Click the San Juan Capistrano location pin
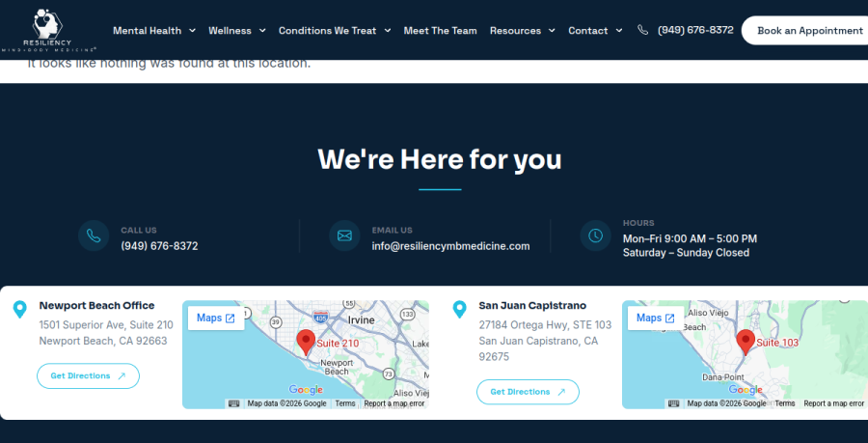 [459, 310]
